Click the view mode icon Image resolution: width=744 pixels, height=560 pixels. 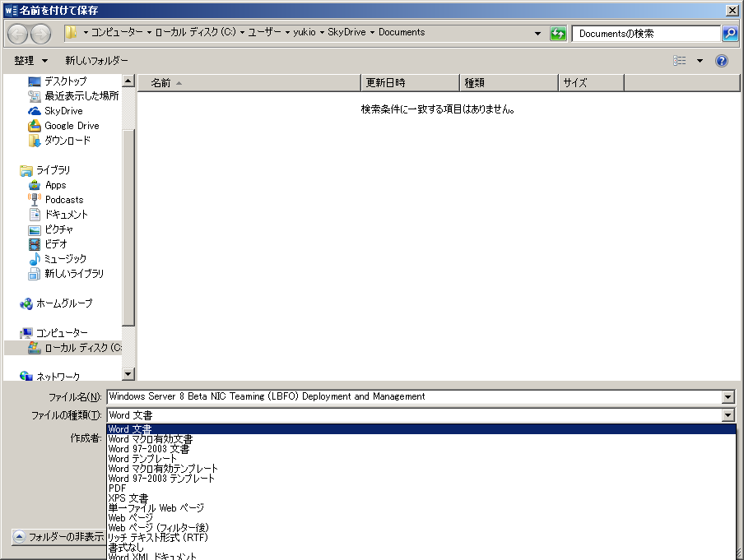pyautogui.click(x=680, y=61)
